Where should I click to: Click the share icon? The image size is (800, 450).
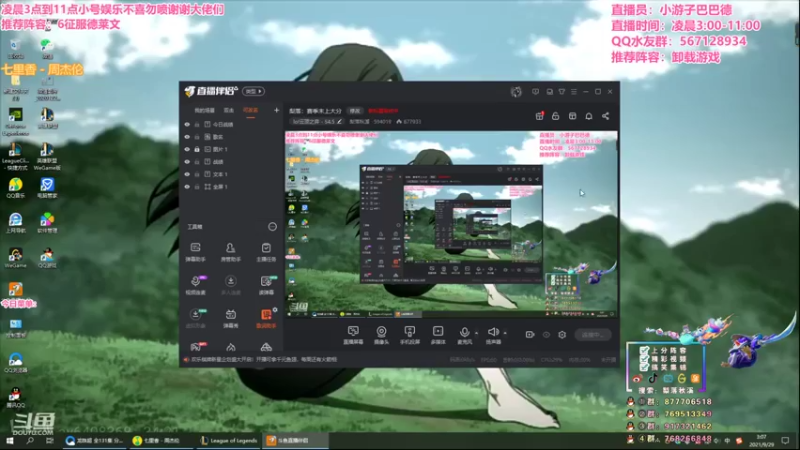click(606, 116)
